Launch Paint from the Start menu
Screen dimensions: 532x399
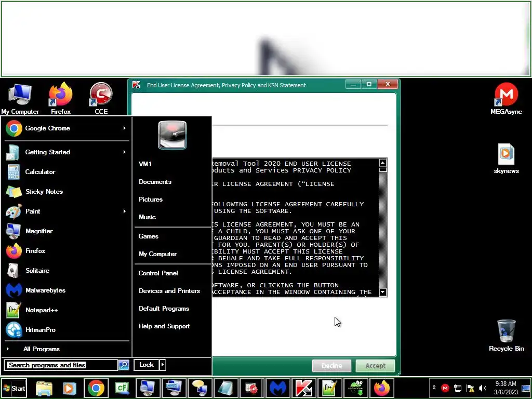point(66,211)
